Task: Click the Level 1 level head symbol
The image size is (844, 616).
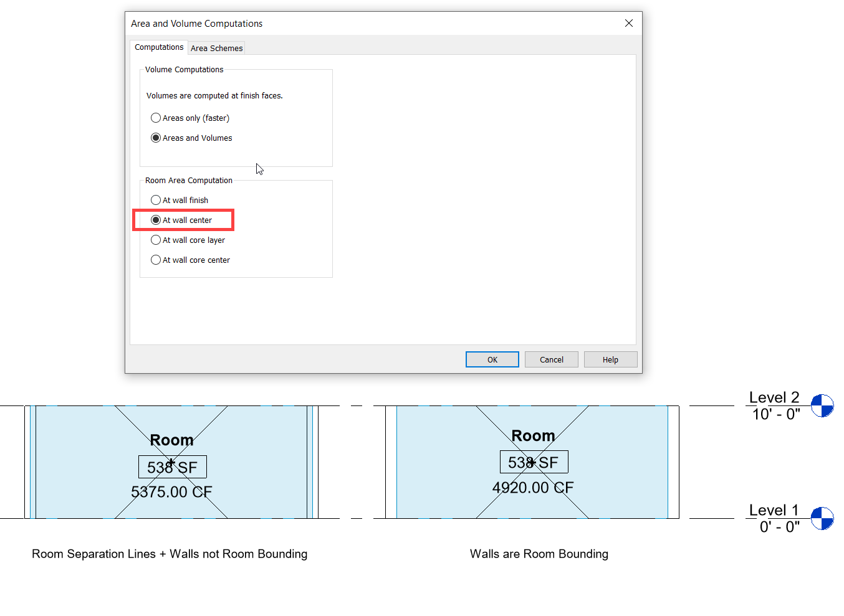Action: pos(822,518)
